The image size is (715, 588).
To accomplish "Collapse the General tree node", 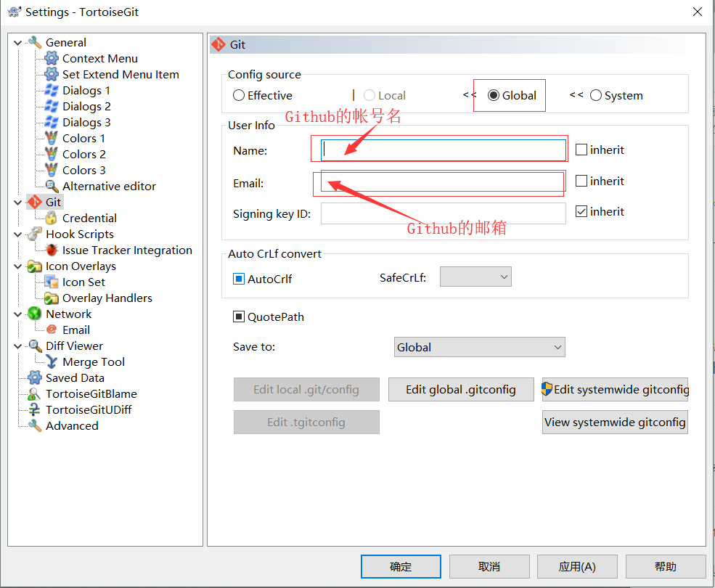I will click(17, 43).
